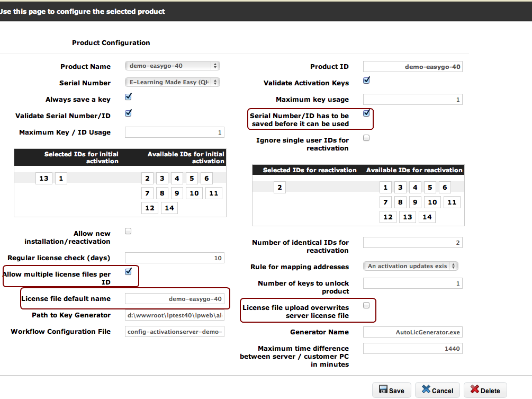The width and height of the screenshot is (532, 399).
Task: Click the Maximum key usage field
Action: click(412, 100)
